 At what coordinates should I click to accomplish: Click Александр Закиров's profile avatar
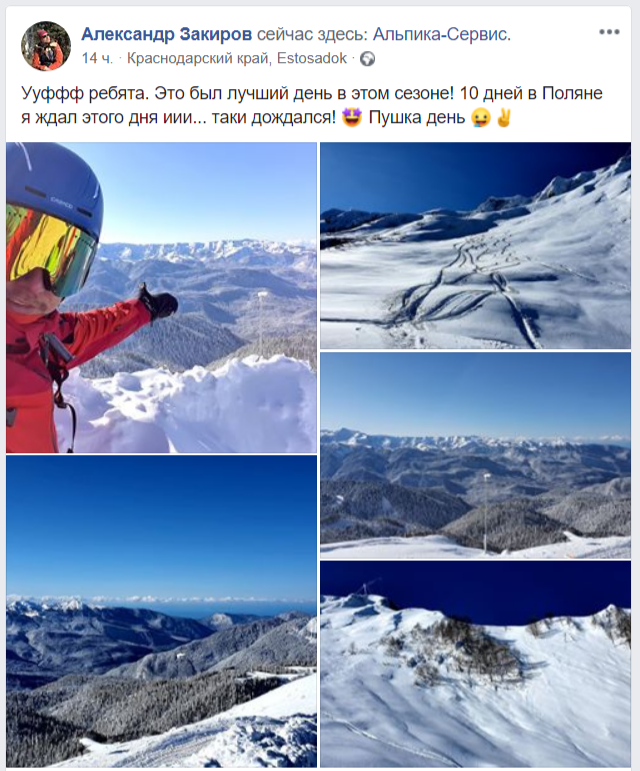(x=46, y=46)
